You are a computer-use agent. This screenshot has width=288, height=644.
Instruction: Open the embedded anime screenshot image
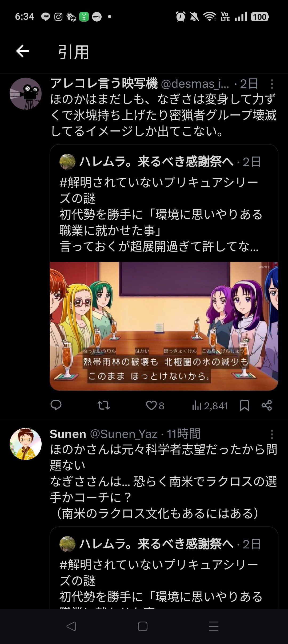(164, 326)
